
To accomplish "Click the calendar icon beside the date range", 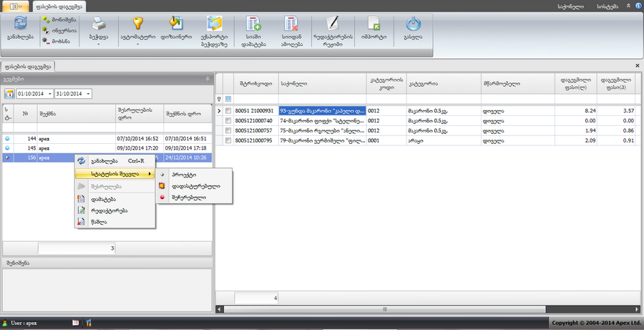I will 10,94.
